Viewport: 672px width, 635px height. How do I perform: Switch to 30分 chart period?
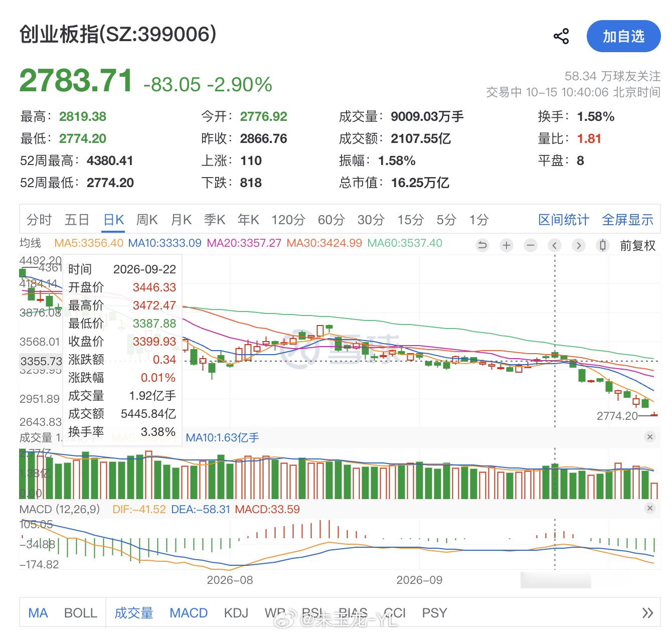[371, 220]
